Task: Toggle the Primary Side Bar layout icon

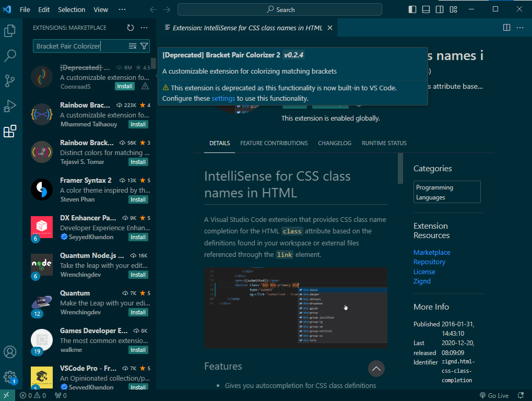Action: (x=412, y=9)
